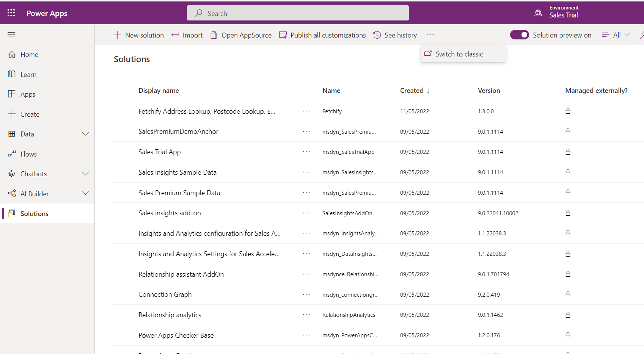The width and height of the screenshot is (644, 354).
Task: Click the Home icon in sidebar
Action: 12,54
